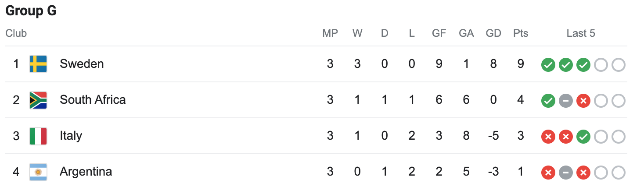Image resolution: width=644 pixels, height=194 pixels.
Task: Open the South Africa team link
Action: pos(93,100)
